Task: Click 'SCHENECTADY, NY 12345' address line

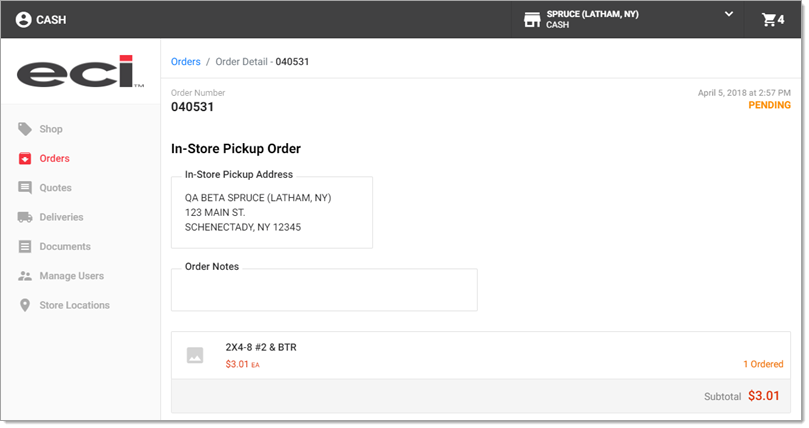Action: (x=243, y=227)
